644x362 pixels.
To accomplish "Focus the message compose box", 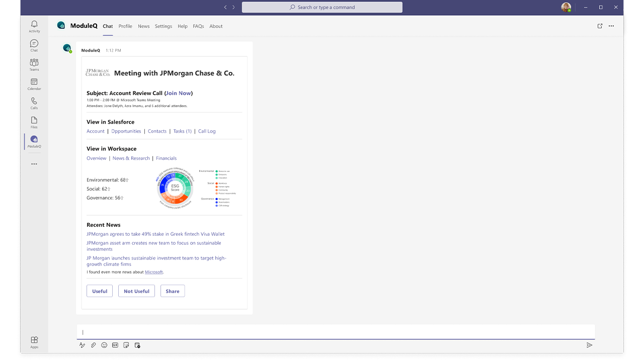I will [336, 332].
